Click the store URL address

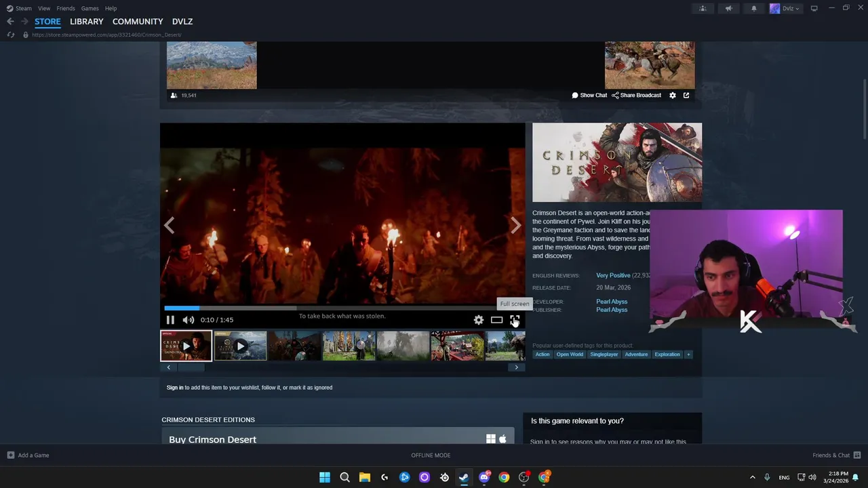pyautogui.click(x=106, y=35)
